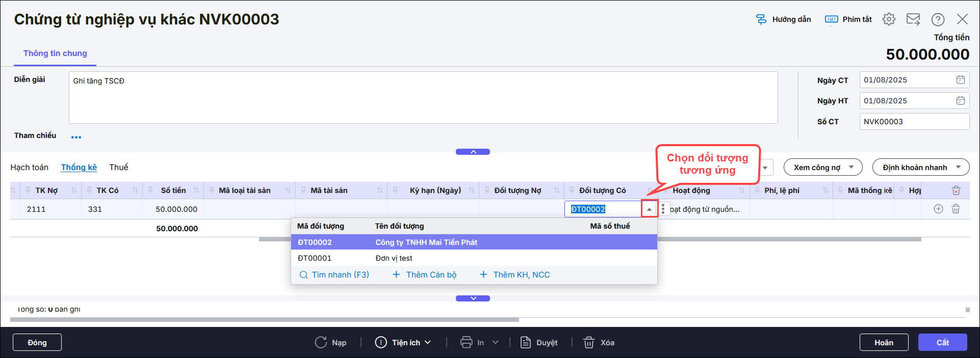The width and height of the screenshot is (980, 358).
Task: Close the voucher with the X icon
Action: point(962,19)
